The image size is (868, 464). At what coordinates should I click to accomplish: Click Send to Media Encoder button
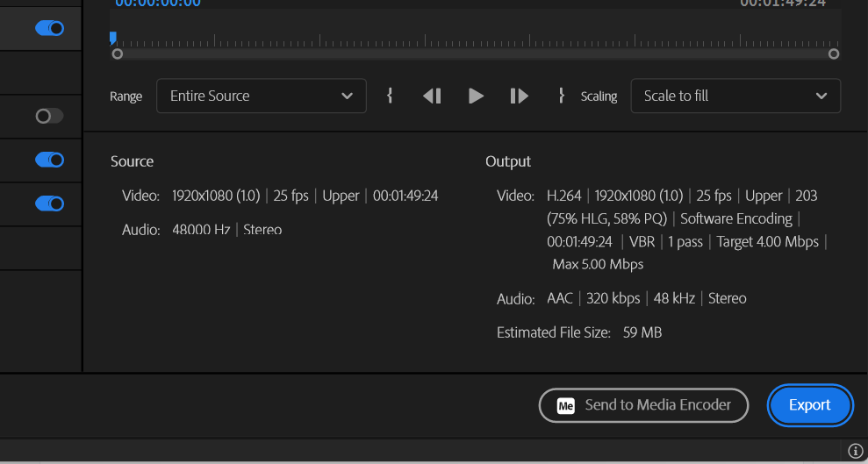[x=644, y=405]
